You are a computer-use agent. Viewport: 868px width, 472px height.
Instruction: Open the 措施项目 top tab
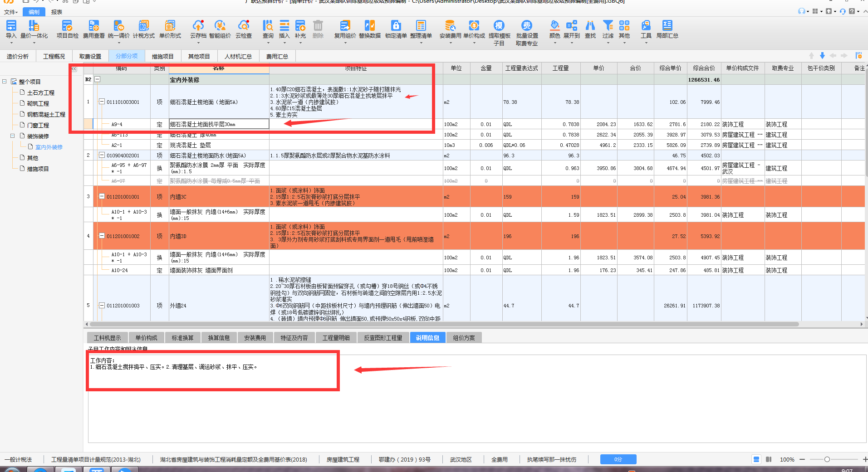coord(163,56)
